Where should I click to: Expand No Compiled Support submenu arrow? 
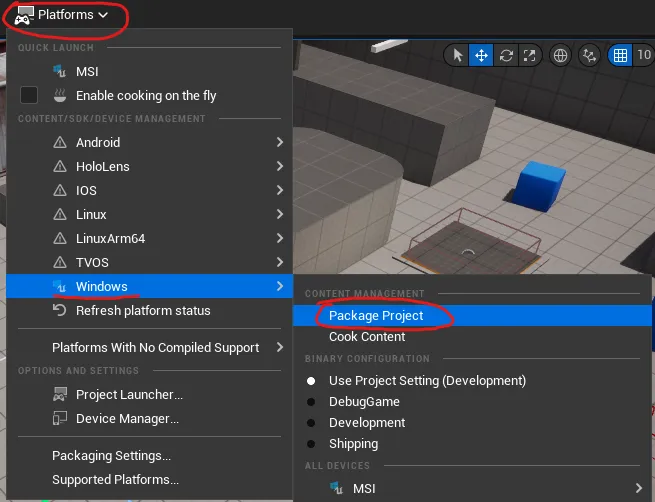click(280, 347)
